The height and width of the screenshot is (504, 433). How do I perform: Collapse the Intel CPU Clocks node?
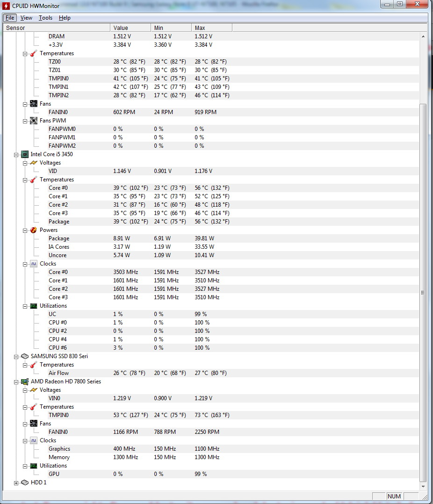pos(25,264)
